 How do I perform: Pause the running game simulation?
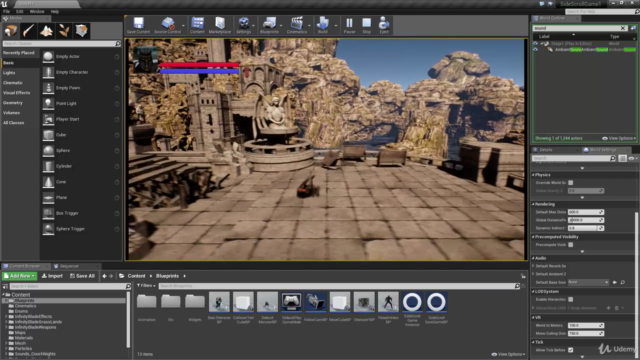click(x=349, y=25)
